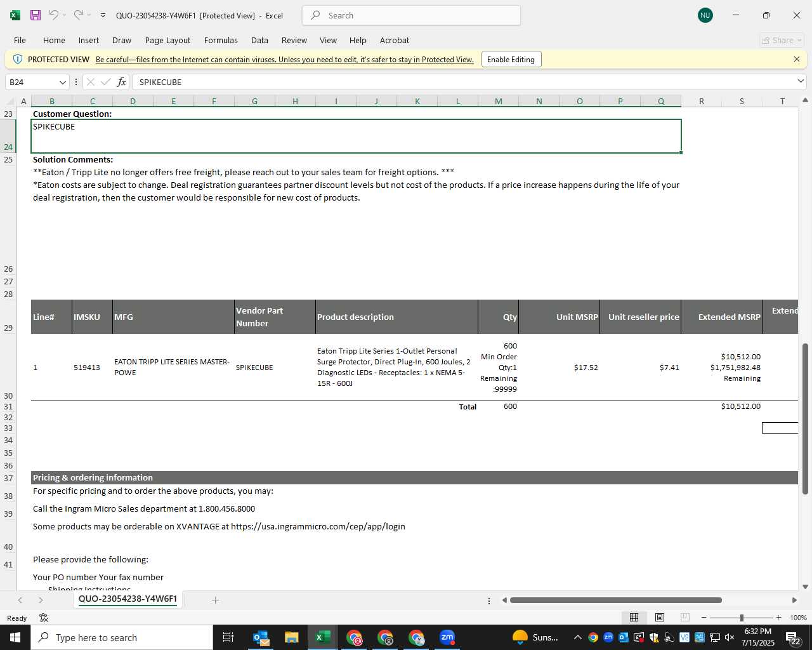Click the vertical scroll down arrow
This screenshot has height=650, width=812.
805,587
